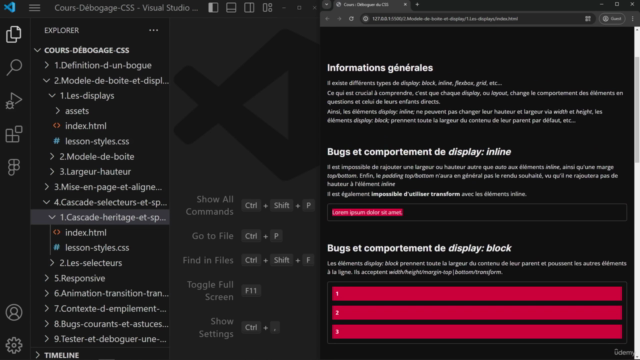Open a new browser tab
640x360 pixels.
point(417,4)
